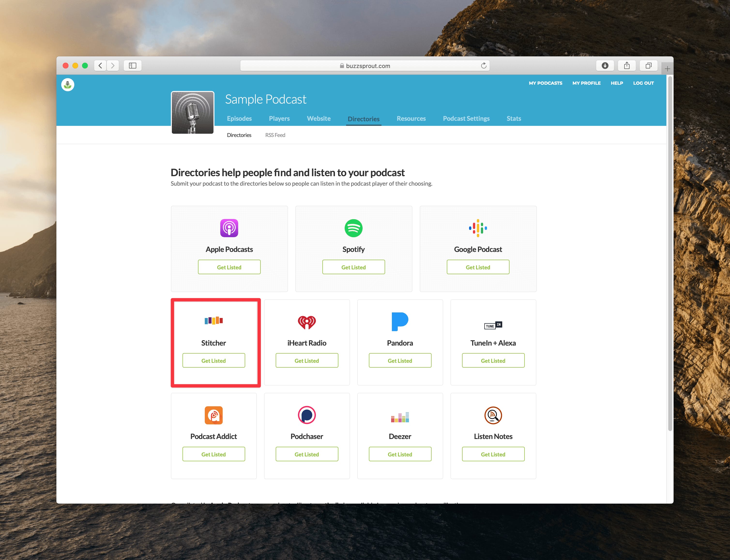The image size is (730, 560).
Task: Open the Episodes section
Action: (239, 119)
